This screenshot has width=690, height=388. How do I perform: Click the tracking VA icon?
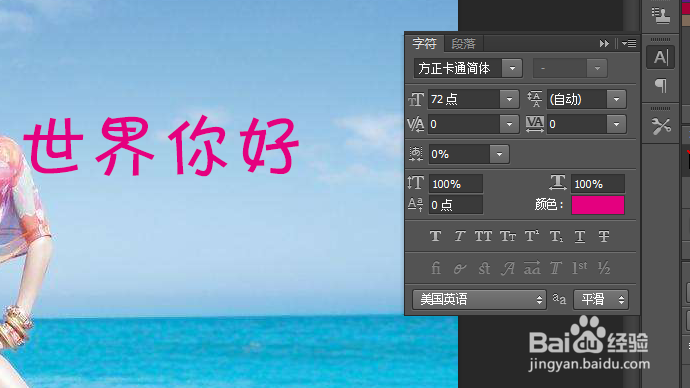click(x=535, y=124)
